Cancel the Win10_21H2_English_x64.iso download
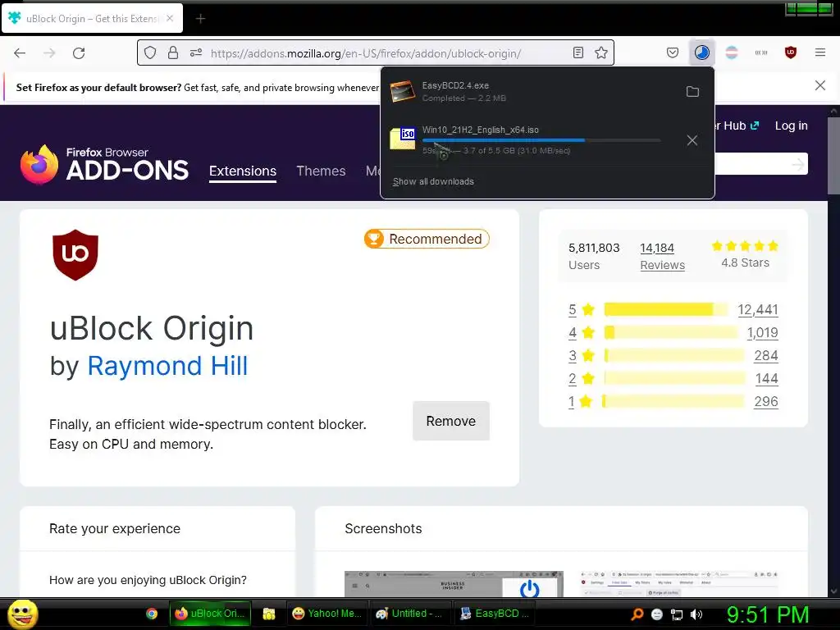840x630 pixels. (x=692, y=140)
